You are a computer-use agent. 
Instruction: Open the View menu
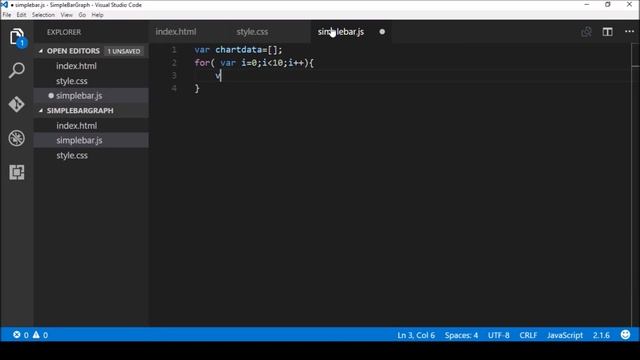pyautogui.click(x=67, y=15)
